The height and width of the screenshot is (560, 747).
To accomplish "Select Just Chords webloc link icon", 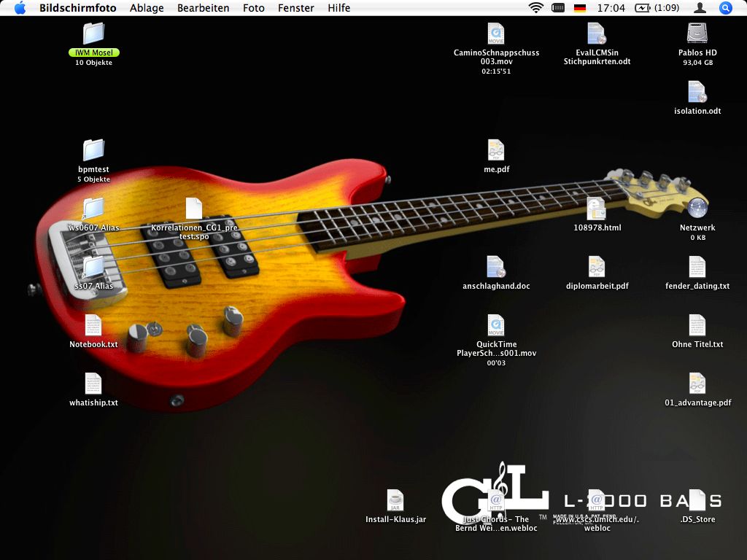I will [x=496, y=500].
